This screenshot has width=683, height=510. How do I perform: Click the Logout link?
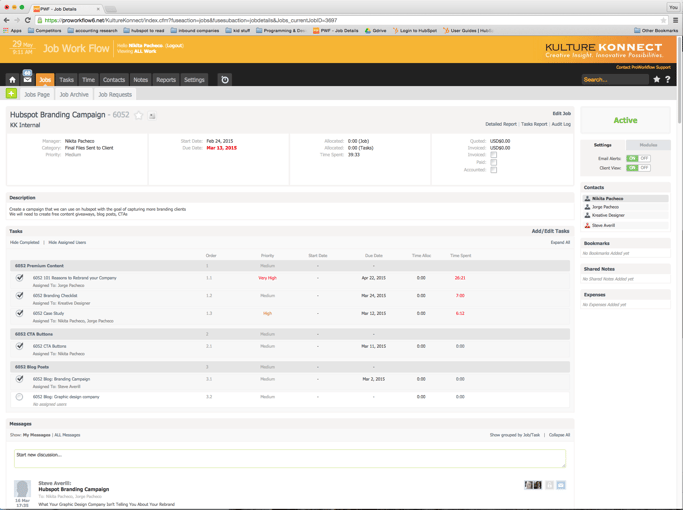[x=175, y=45]
